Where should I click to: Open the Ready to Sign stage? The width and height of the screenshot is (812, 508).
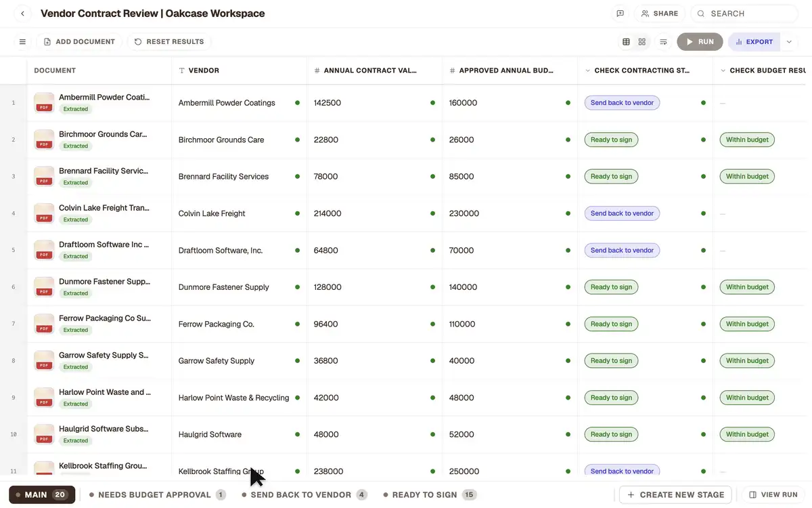click(430, 495)
